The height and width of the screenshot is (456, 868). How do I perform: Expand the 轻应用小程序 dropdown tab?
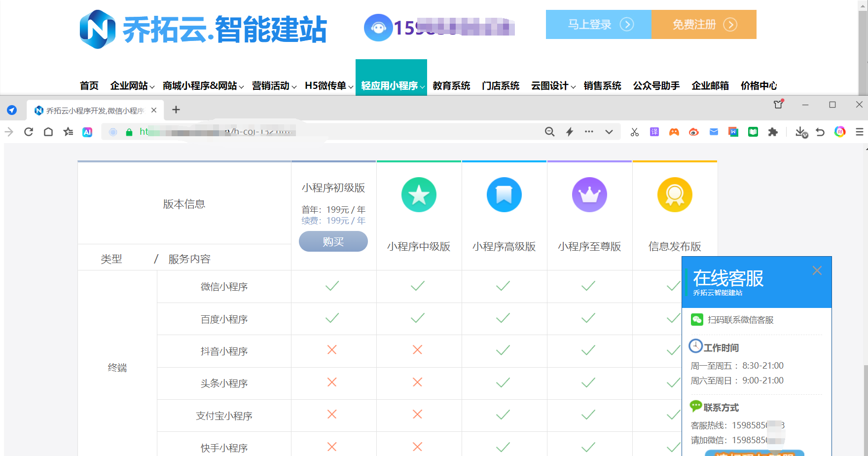(391, 77)
